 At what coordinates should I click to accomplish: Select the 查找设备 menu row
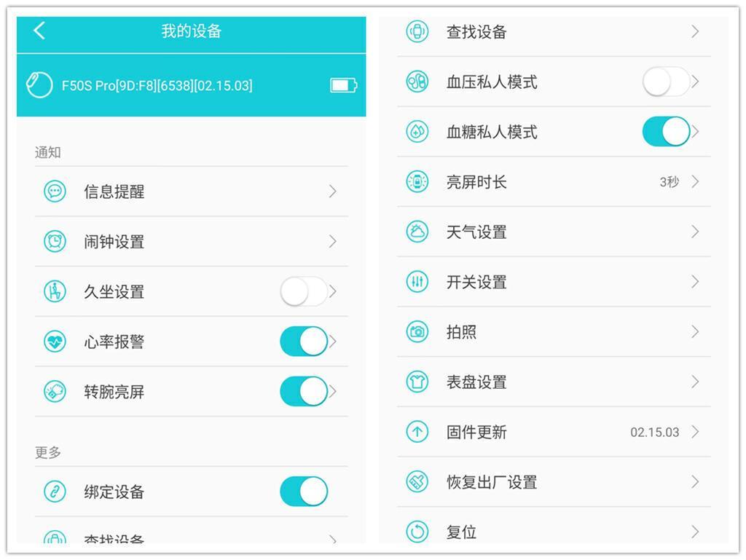click(x=476, y=32)
